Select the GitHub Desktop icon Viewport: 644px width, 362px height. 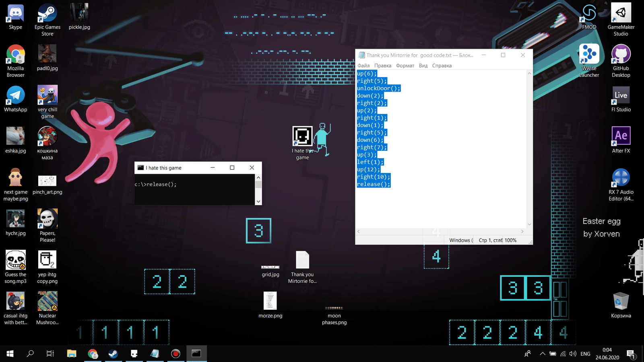(621, 61)
